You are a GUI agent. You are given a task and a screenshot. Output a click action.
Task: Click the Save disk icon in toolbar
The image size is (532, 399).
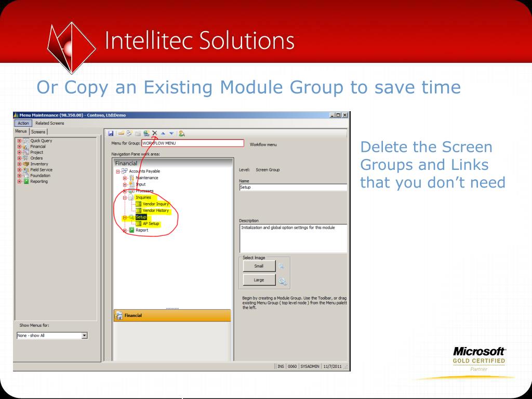pos(111,134)
